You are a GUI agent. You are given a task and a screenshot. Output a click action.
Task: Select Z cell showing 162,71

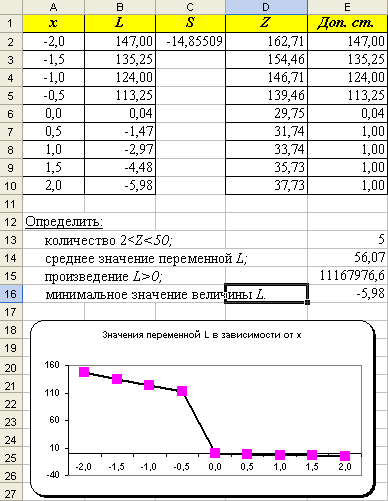click(x=266, y=41)
